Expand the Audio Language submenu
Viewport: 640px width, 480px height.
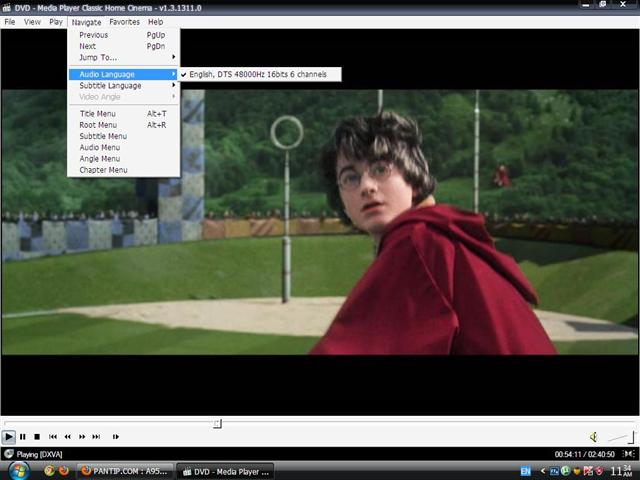click(124, 74)
